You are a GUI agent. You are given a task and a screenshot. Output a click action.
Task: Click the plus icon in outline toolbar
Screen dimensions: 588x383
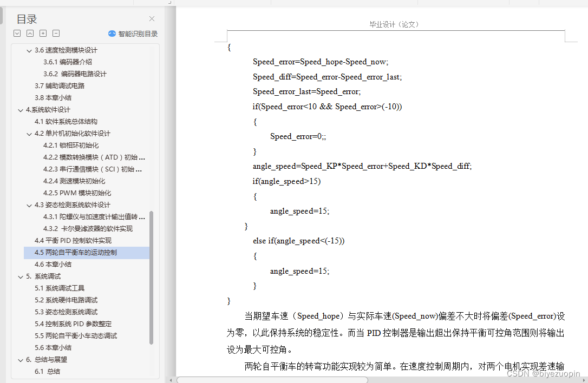[x=43, y=34]
